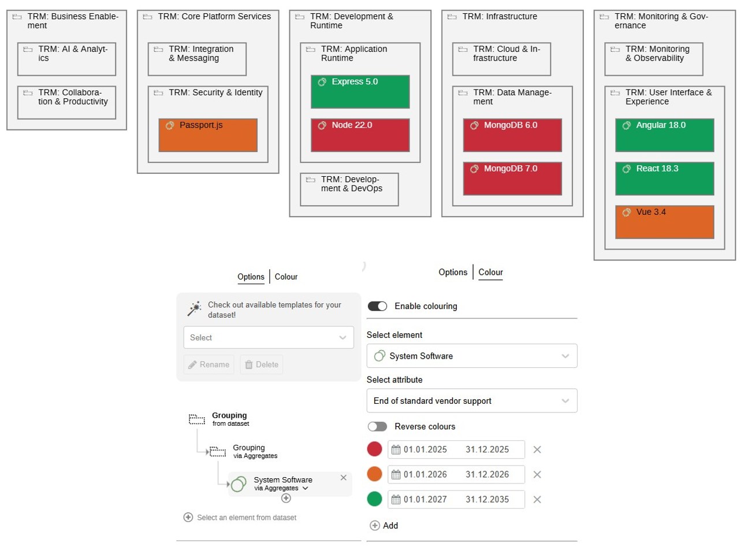The image size is (756, 558).
Task: Delete the red date range row
Action: (x=537, y=449)
